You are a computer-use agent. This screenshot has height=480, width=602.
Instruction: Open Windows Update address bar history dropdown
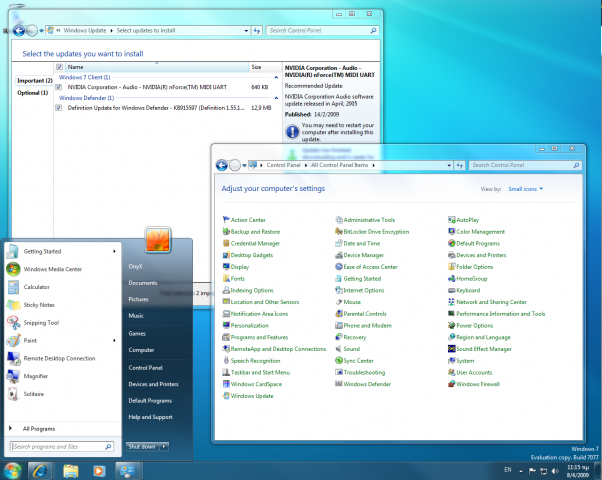coord(246,31)
